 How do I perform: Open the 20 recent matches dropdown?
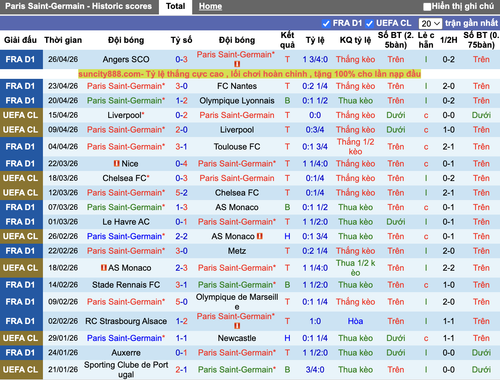tap(430, 24)
